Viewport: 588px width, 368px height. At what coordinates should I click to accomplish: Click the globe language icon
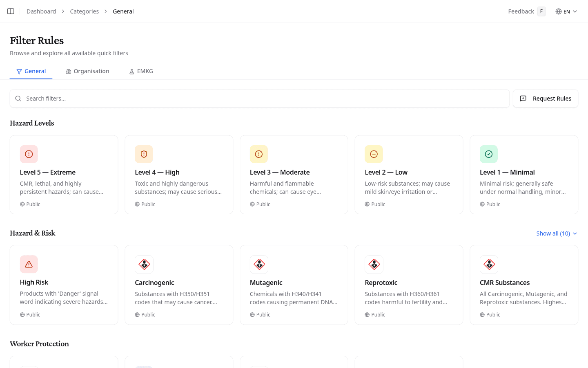pos(558,11)
